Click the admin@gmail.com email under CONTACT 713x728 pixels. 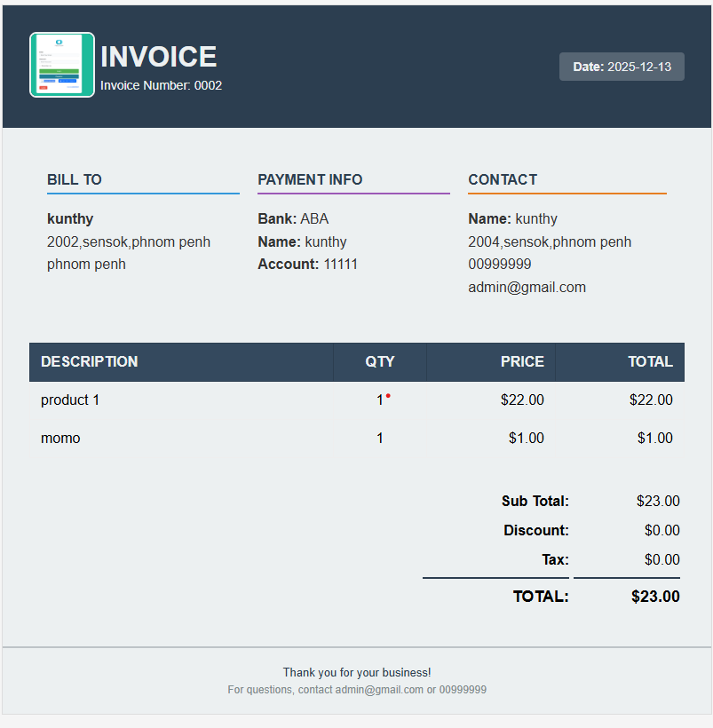(x=527, y=287)
